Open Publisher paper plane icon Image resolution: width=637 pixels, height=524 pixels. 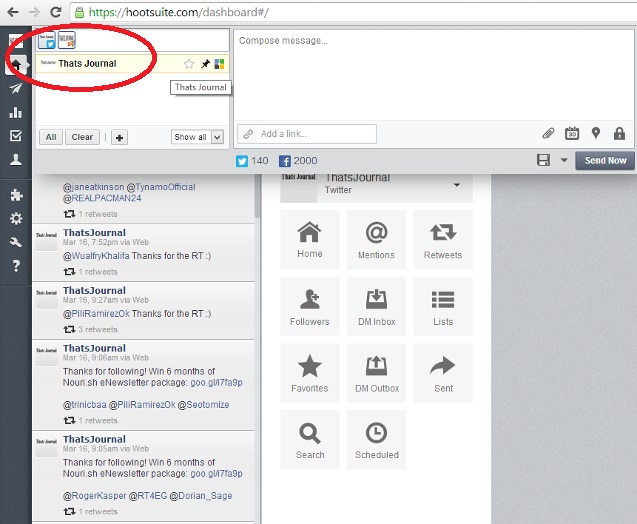[x=16, y=88]
